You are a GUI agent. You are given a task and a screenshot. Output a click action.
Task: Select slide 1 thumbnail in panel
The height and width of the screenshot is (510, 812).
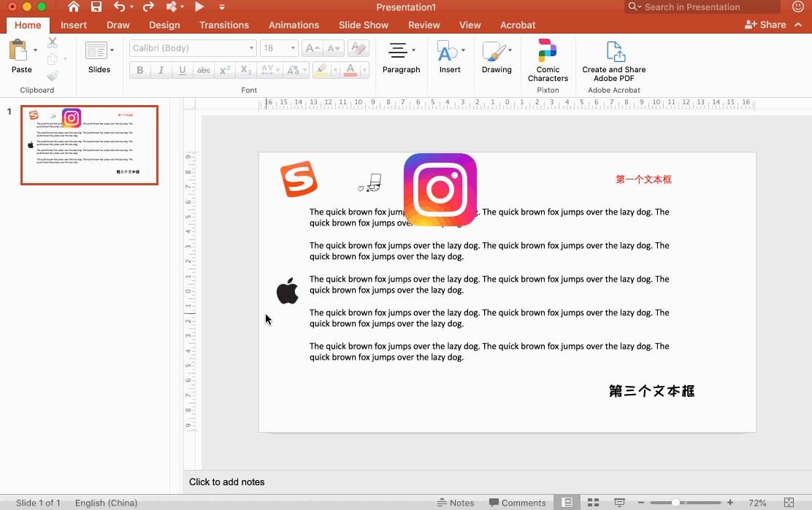[x=89, y=145]
